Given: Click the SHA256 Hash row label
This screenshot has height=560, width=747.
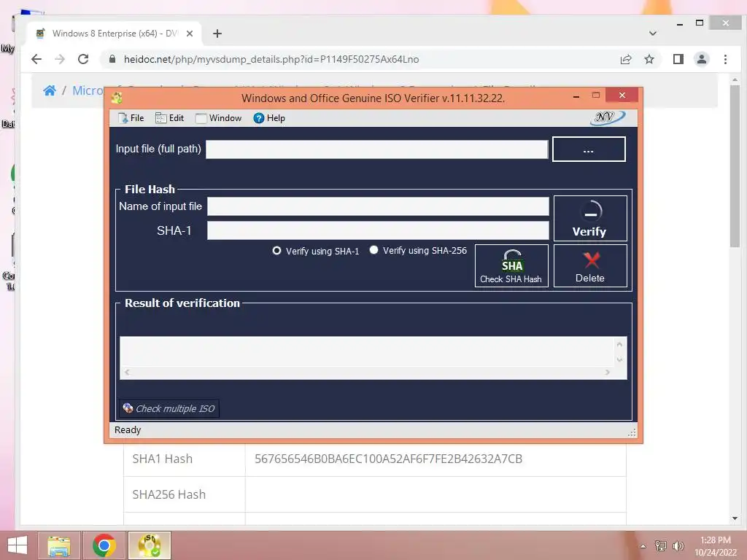Looking at the screenshot, I should point(169,494).
